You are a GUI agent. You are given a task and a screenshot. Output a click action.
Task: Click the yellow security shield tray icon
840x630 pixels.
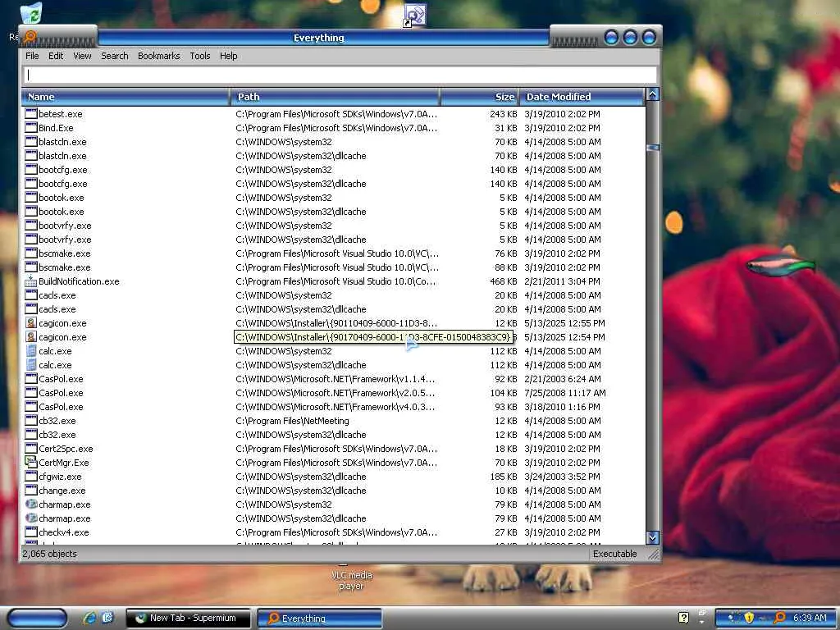749,618
